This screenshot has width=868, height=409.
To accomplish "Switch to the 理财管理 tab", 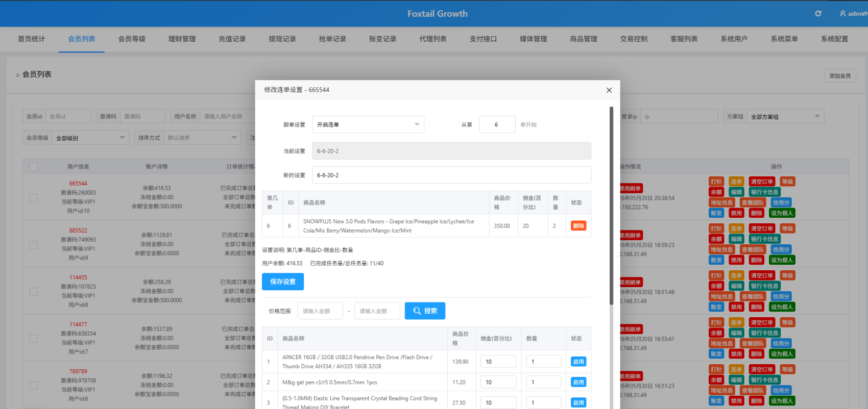I will pos(182,39).
